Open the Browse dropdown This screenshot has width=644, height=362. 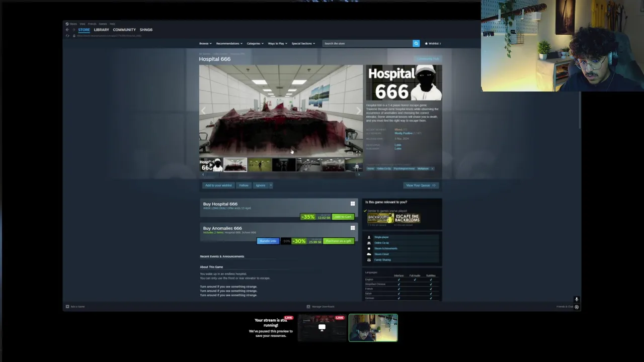coord(205,43)
